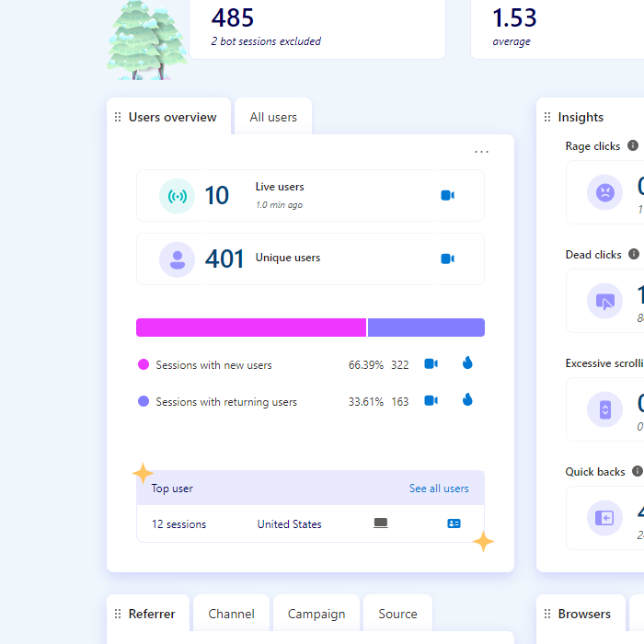This screenshot has height=644, width=644.
Task: Click the See all users link
Action: (x=439, y=489)
